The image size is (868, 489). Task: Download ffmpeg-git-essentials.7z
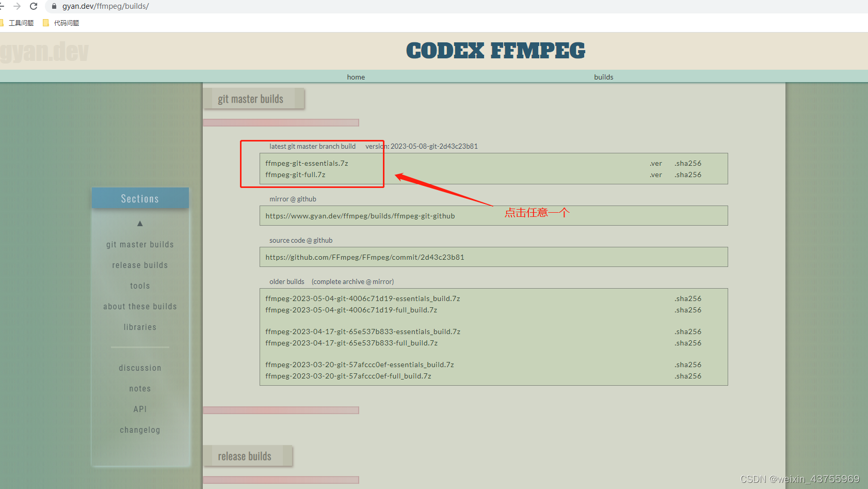pos(307,163)
